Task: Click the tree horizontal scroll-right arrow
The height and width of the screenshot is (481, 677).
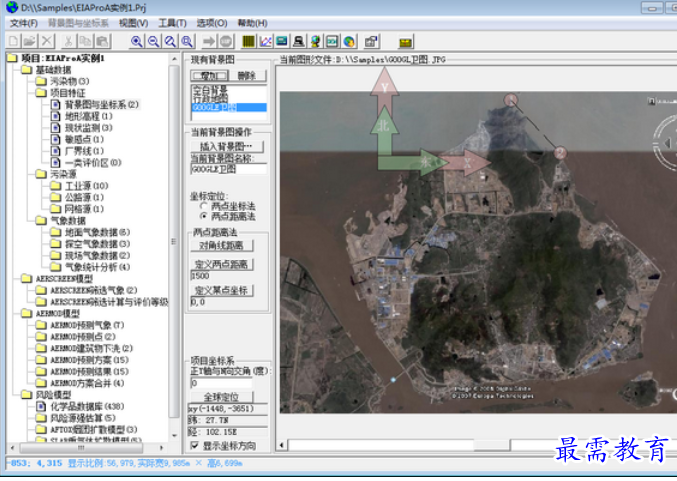Action: [x=161, y=448]
